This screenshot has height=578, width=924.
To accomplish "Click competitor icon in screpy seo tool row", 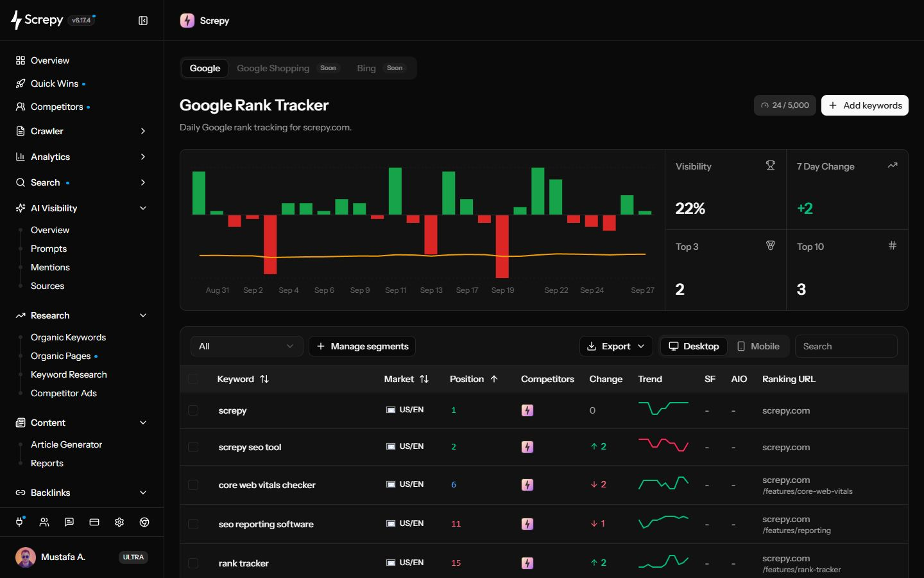I will coord(527,447).
